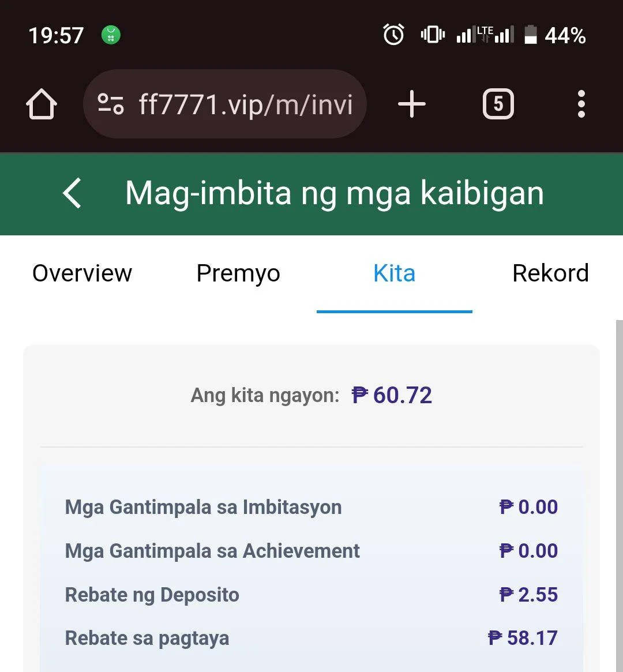This screenshot has width=623, height=672.
Task: Tap the battery icon at 44%
Action: click(531, 35)
